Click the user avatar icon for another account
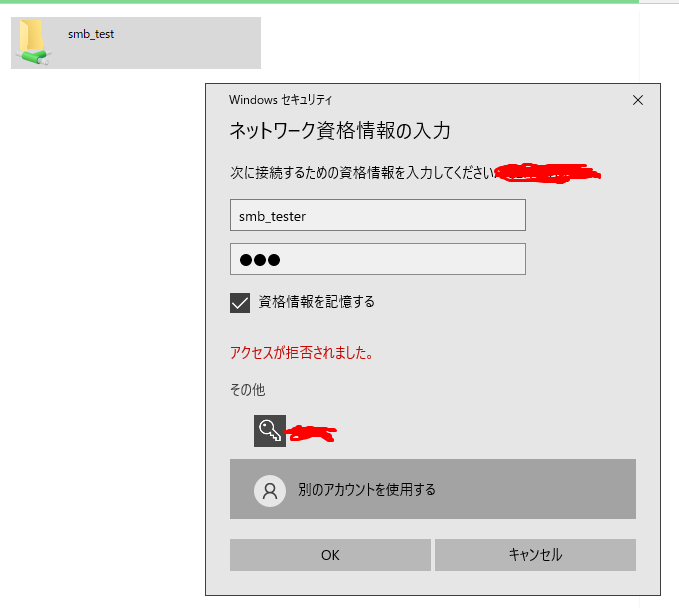Viewport: 679px width, 608px height. tap(270, 491)
